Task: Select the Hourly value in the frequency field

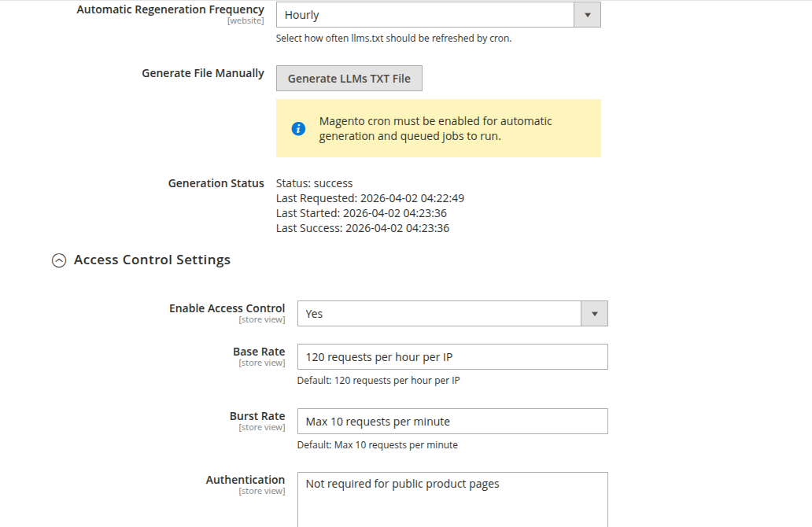Action: [x=425, y=15]
